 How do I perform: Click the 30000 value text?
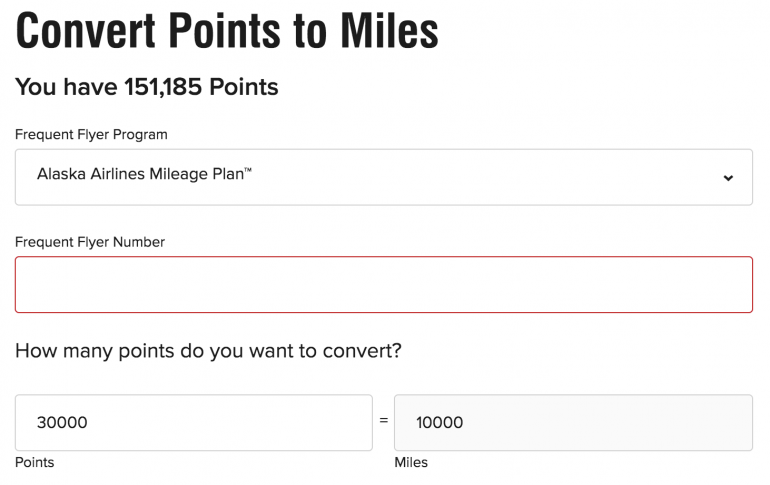(62, 423)
